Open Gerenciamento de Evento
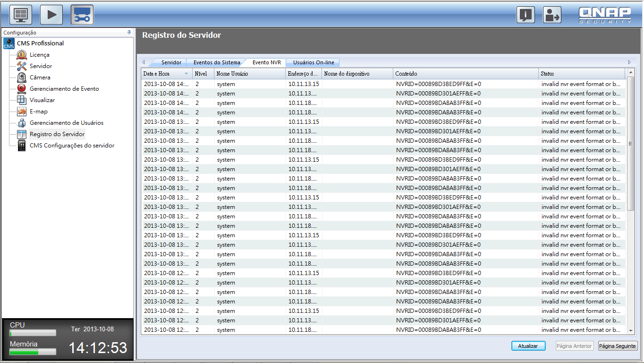The image size is (644, 363). click(64, 89)
